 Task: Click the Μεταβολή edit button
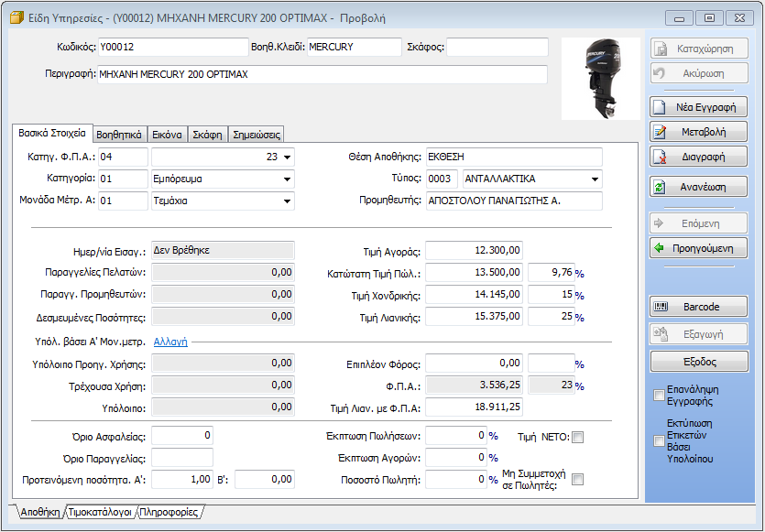pos(699,132)
